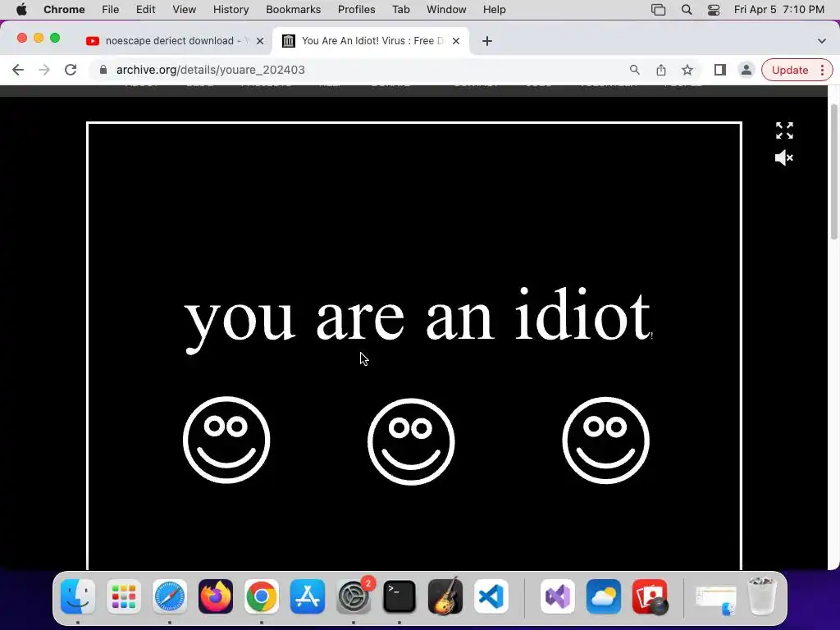This screenshot has height=630, width=840.
Task: Open Visual Studio from the Dock
Action: 558,596
